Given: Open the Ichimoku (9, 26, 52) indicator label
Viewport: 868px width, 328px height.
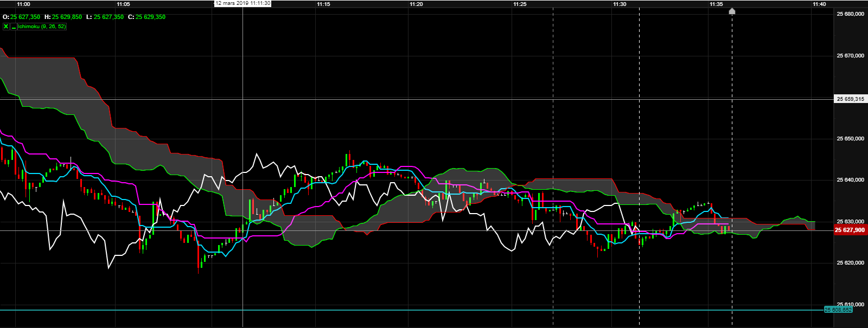Looking at the screenshot, I should 42,27.
